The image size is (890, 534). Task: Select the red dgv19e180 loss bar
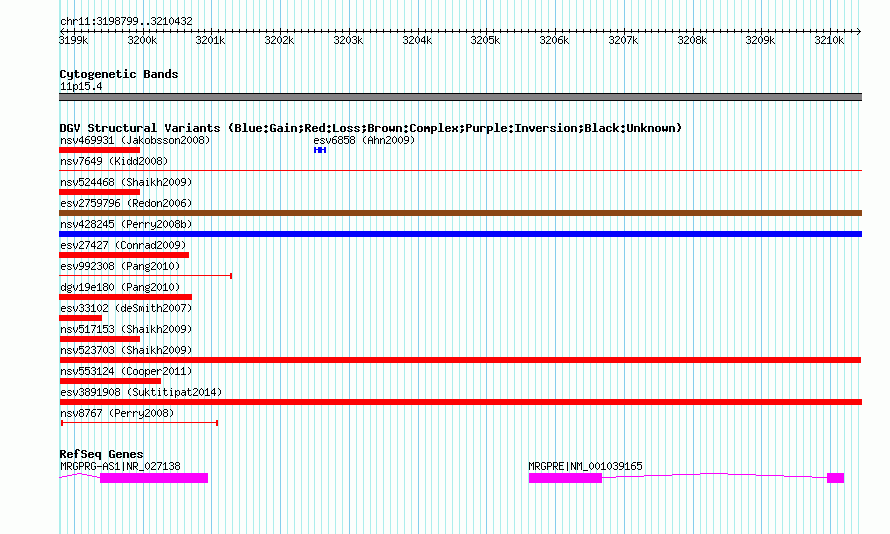[125, 297]
